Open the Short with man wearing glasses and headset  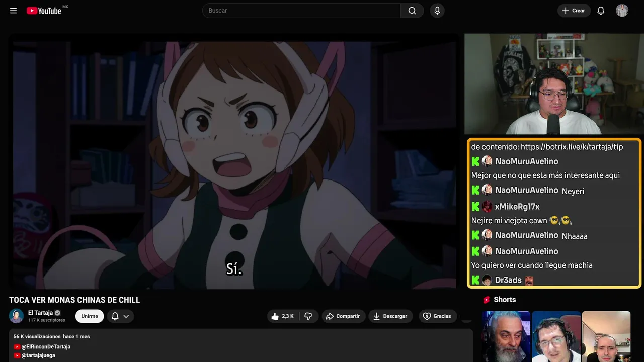click(x=556, y=336)
